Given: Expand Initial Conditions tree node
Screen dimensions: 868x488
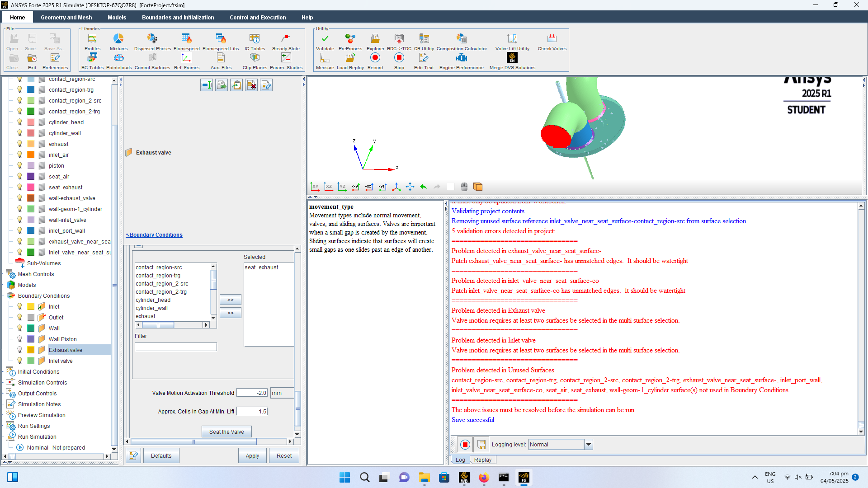Looking at the screenshot, I should click(3, 371).
